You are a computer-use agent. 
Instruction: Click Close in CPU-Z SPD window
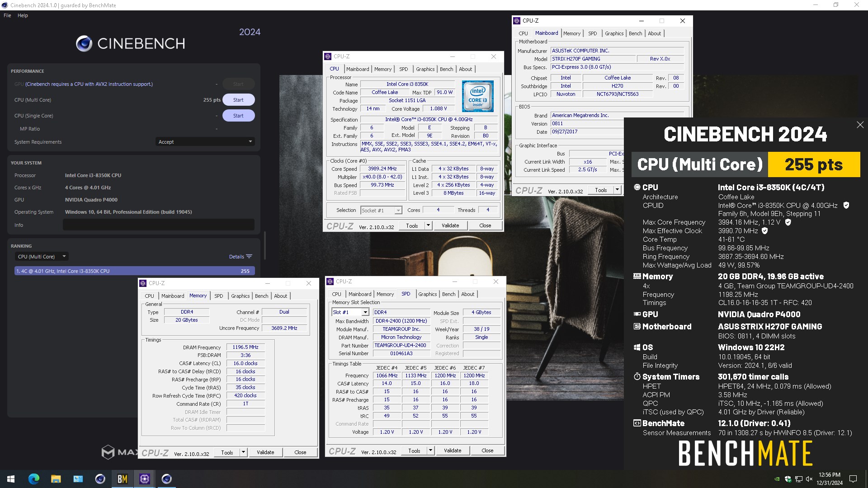pyautogui.click(x=487, y=450)
